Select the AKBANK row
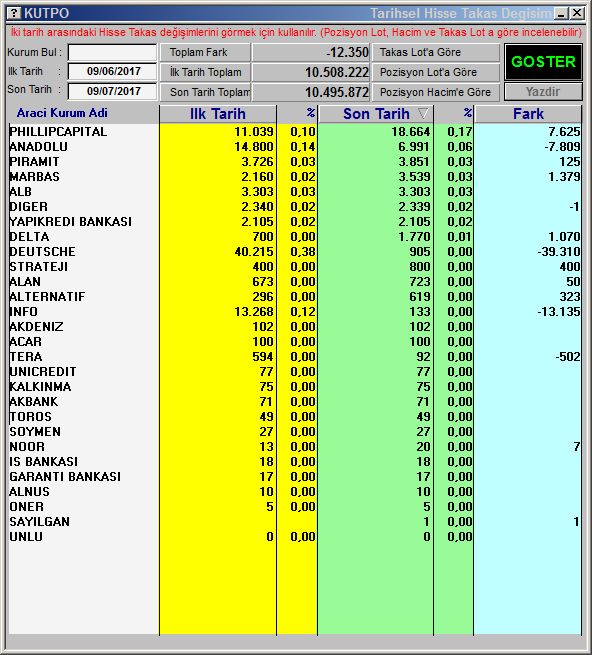This screenshot has width=592, height=655. tap(295, 402)
